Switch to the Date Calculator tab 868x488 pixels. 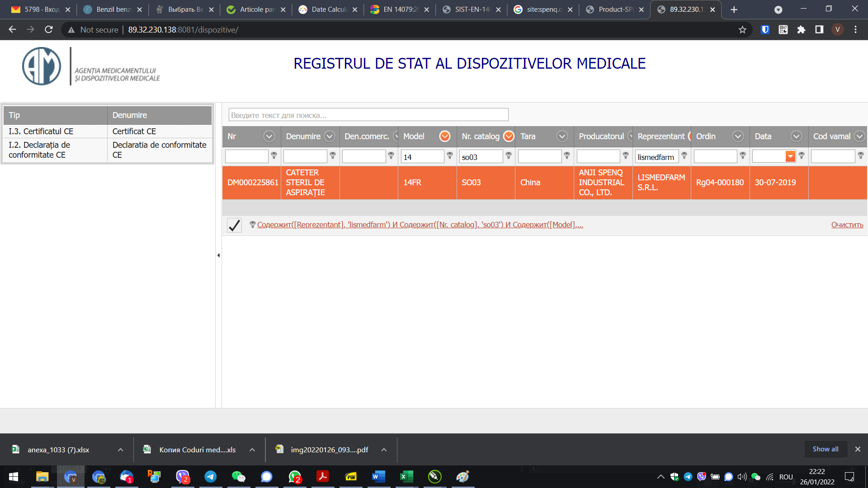point(329,9)
